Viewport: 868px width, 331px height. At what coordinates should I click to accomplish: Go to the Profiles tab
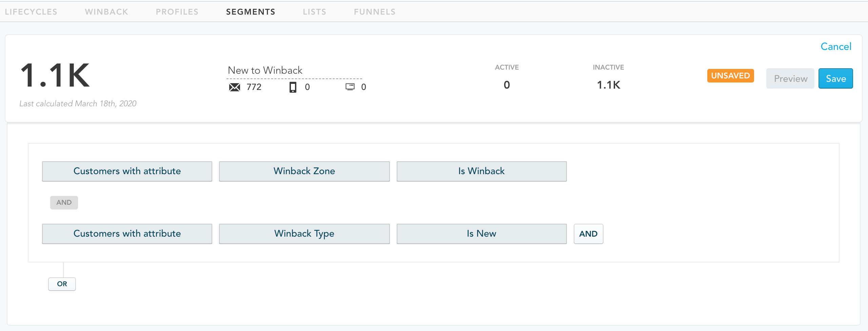click(177, 12)
